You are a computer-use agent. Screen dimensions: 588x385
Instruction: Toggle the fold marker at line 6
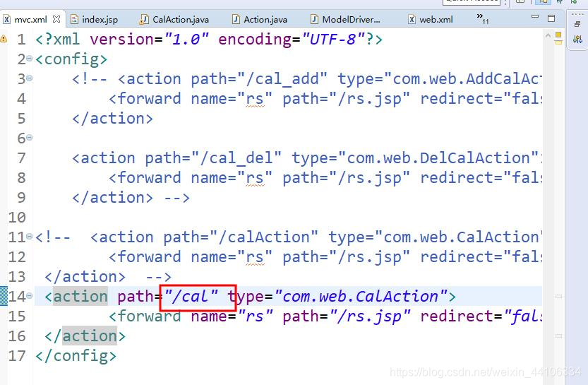(x=29, y=137)
